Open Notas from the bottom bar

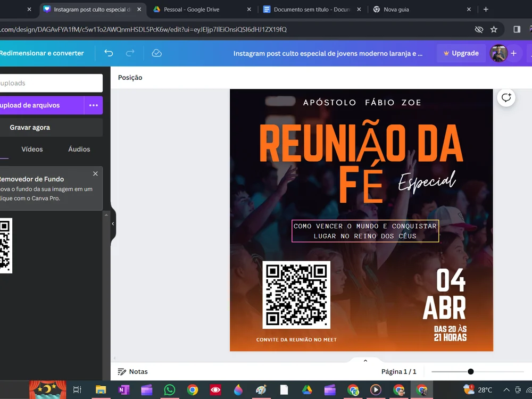(x=132, y=371)
